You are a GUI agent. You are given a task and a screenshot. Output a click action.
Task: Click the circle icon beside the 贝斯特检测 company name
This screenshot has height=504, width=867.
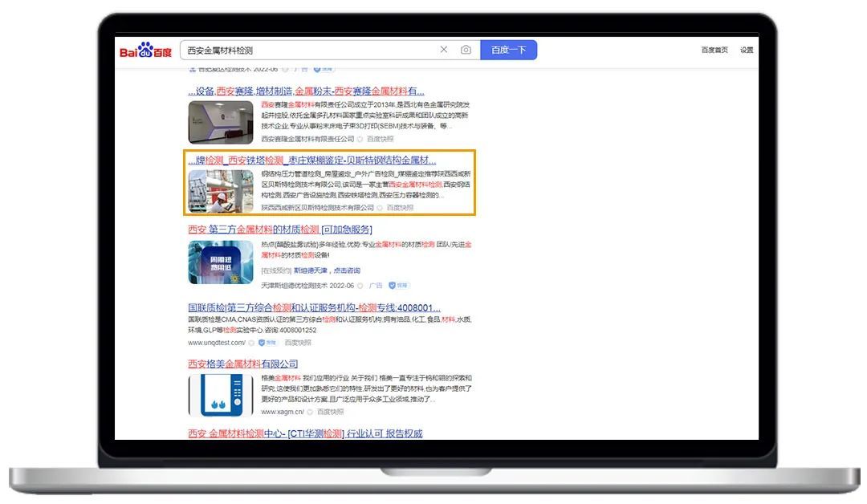coord(380,208)
